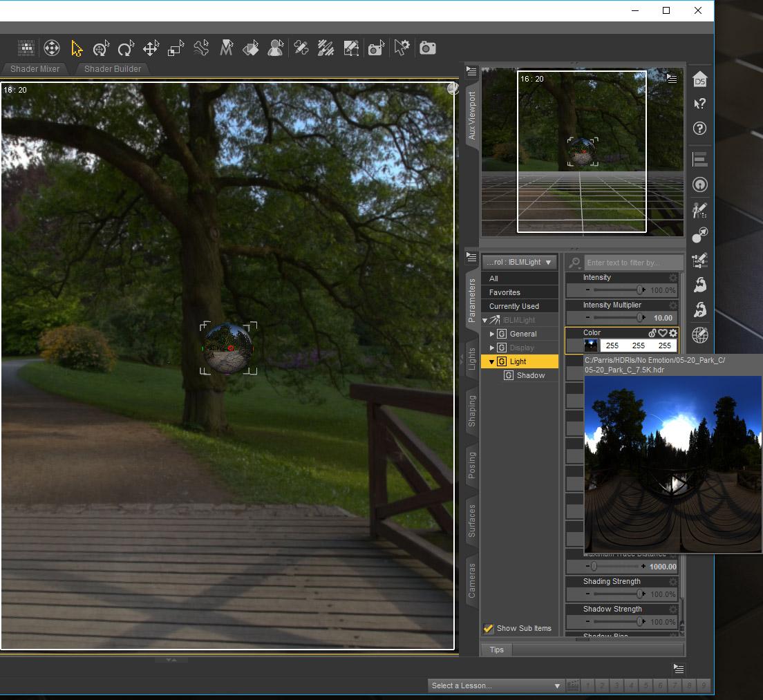Click the first view cube-grid toolbar icon
The image size is (763, 700).
(26, 48)
